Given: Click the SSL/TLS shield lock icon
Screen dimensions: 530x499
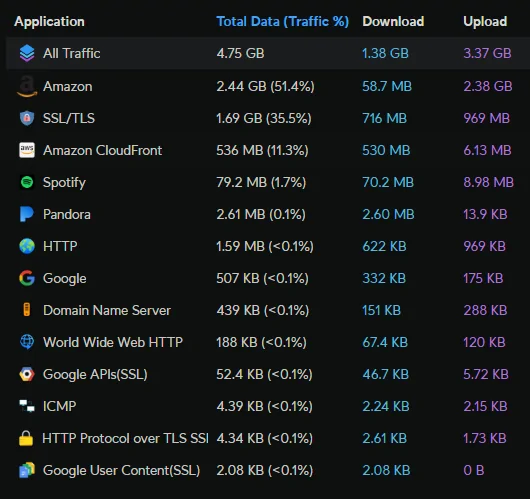Looking at the screenshot, I should point(27,118).
